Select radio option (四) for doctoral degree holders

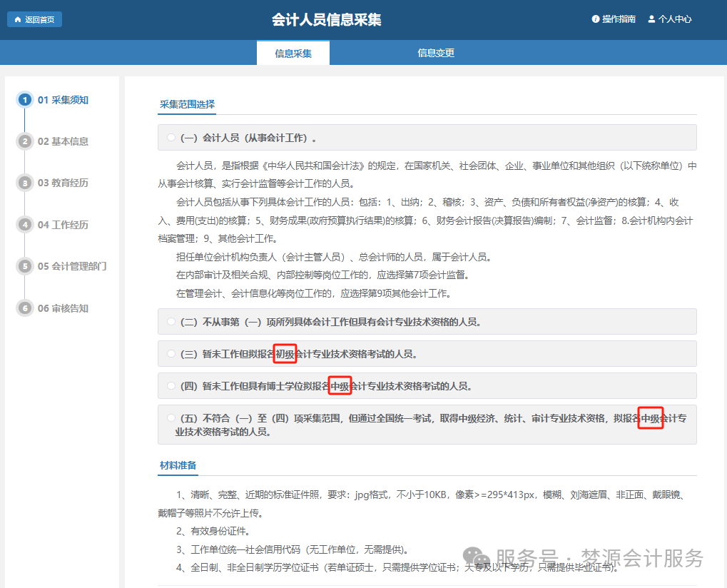[171, 385]
